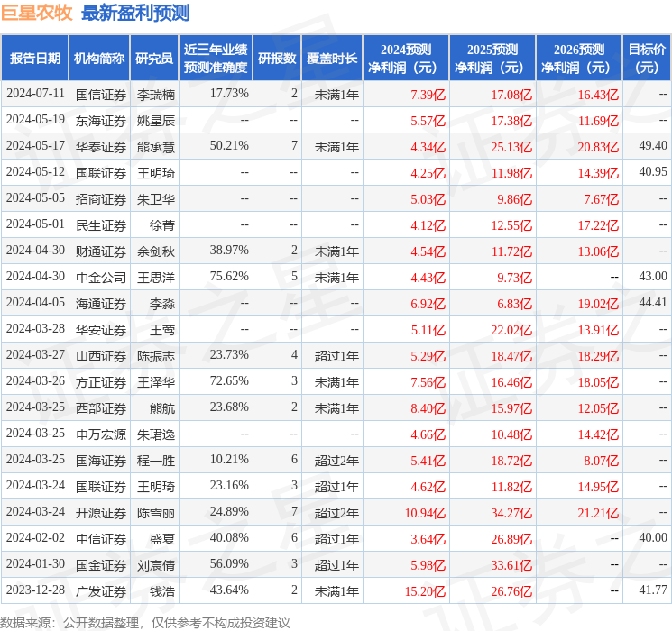Select the 海通证券 institution cell
The height and width of the screenshot is (631, 672).
(101, 303)
